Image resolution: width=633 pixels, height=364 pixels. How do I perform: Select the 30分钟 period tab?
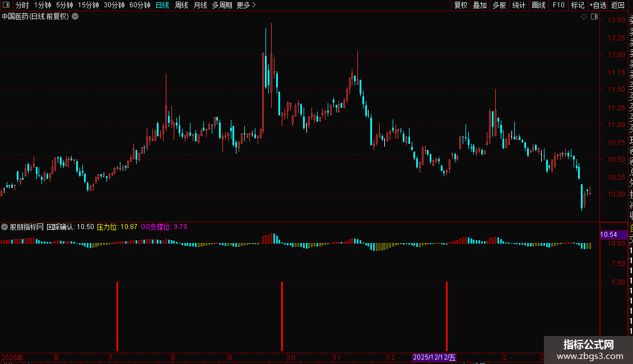(x=114, y=5)
